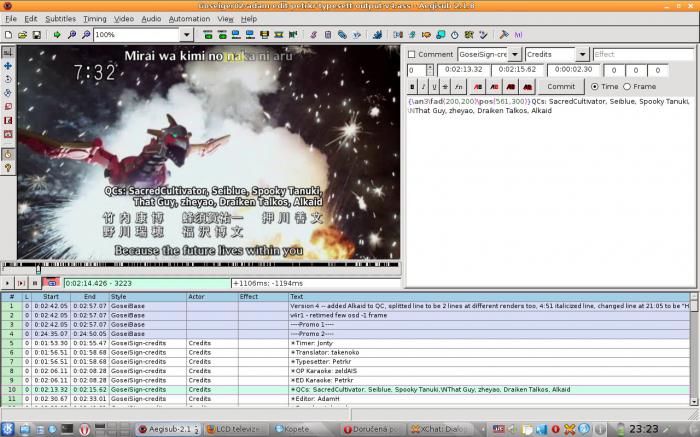Expand the GoseiSign-credits style dropdown
This screenshot has height=437, width=700.
tap(515, 54)
